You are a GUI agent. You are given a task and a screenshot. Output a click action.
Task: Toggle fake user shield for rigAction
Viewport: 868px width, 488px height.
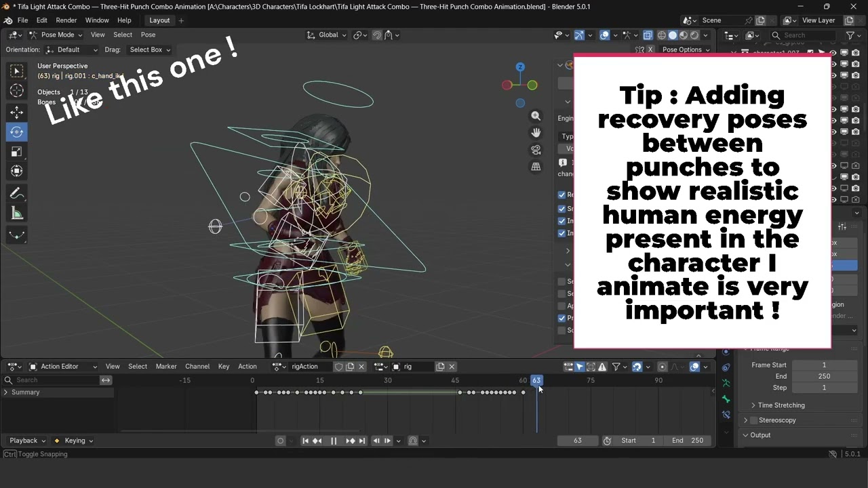338,367
